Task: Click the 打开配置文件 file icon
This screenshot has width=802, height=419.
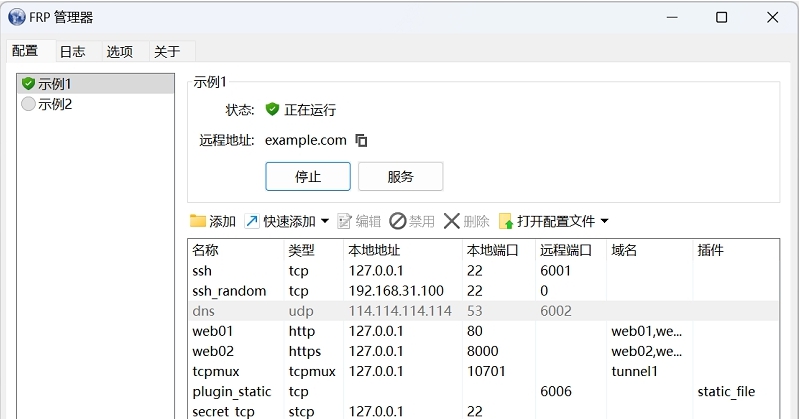Action: point(506,221)
